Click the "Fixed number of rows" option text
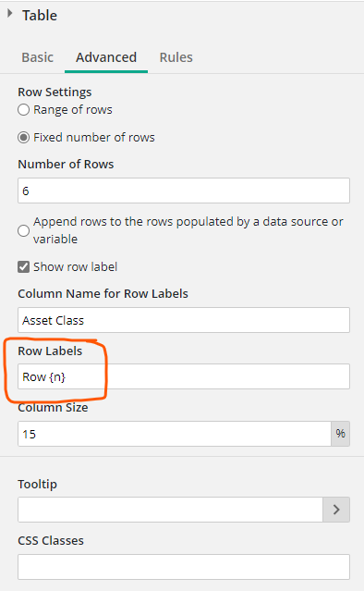The image size is (364, 591). [94, 138]
